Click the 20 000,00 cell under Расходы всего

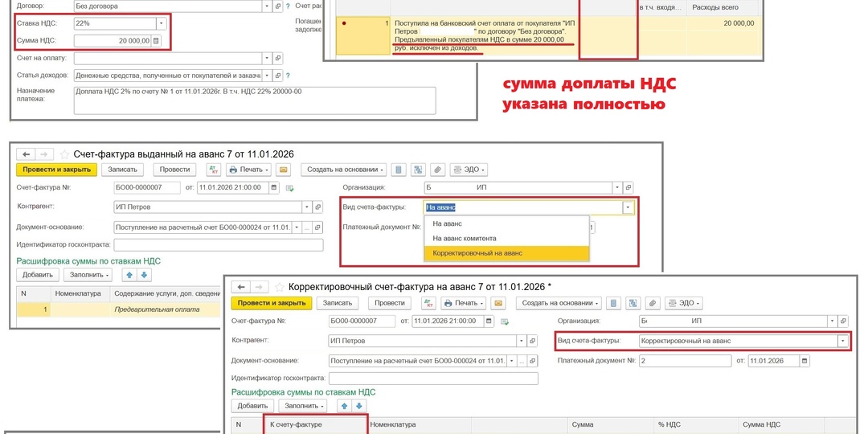[x=723, y=23]
